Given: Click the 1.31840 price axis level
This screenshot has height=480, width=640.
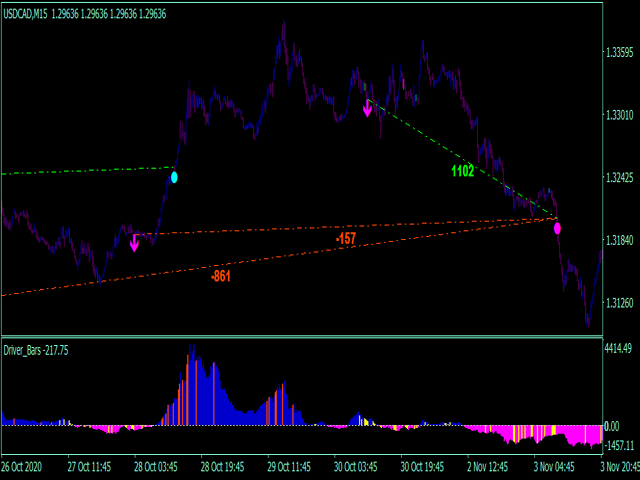Looking at the screenshot, I should (620, 241).
